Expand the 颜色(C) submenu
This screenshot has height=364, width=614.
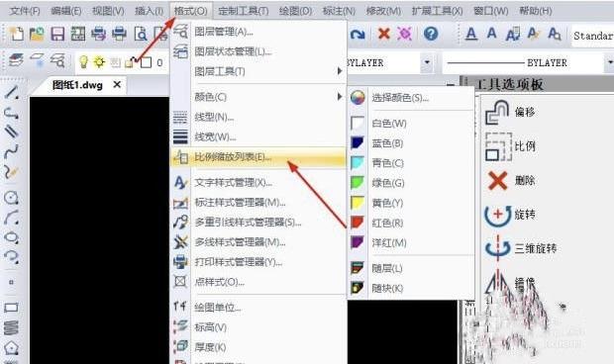click(258, 97)
